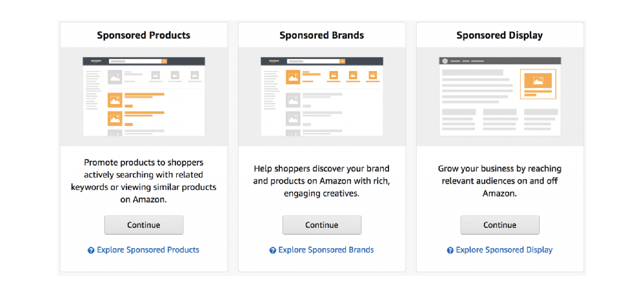644x296 pixels.
Task: Click orange display ad box in Sponsored Display preview
Action: point(538,84)
